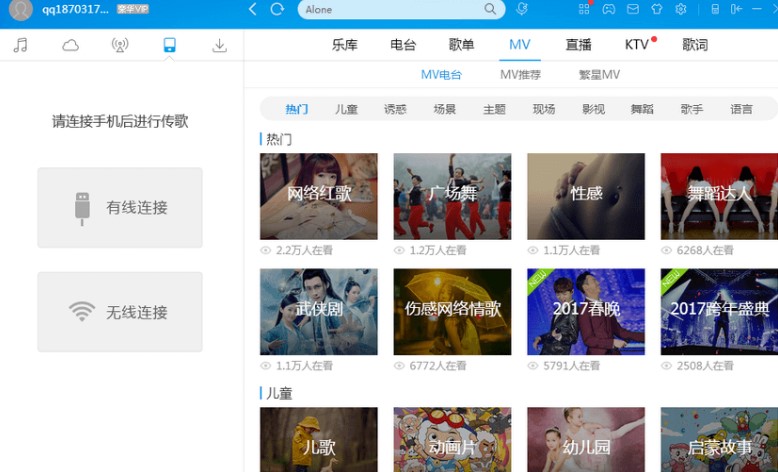Switch to 繁星MV sub-tab
Screen dimensions: 778x472
tap(599, 75)
